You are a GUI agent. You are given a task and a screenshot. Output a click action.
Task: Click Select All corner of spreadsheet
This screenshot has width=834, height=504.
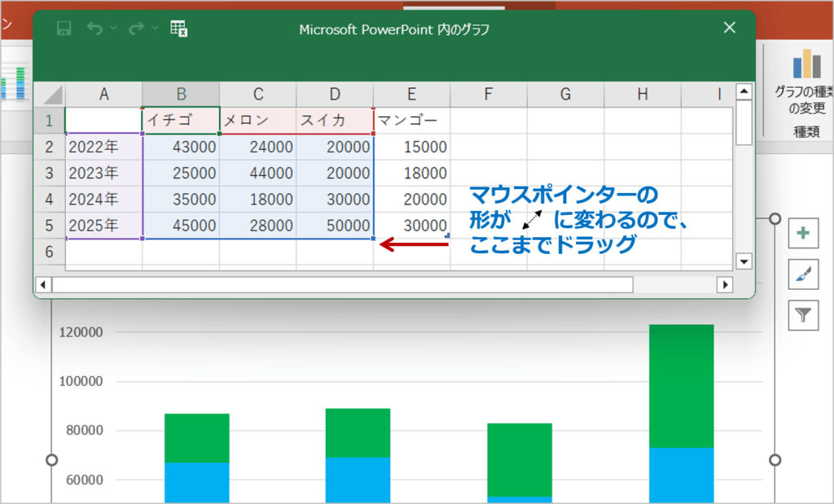coord(50,94)
